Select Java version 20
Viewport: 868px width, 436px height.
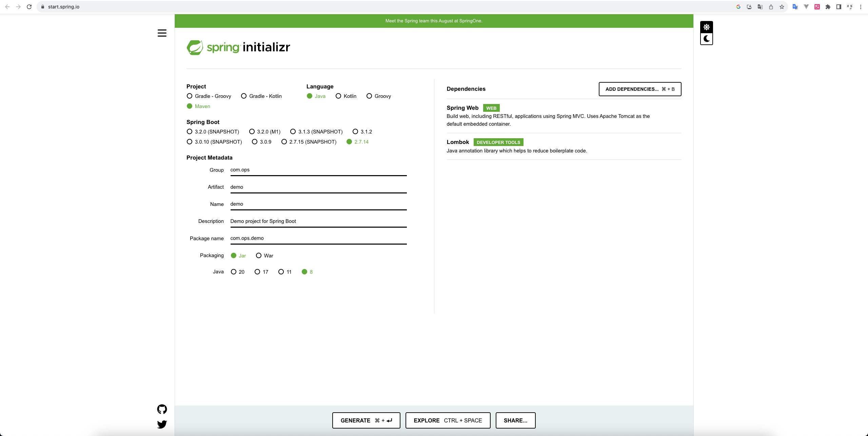(238, 272)
